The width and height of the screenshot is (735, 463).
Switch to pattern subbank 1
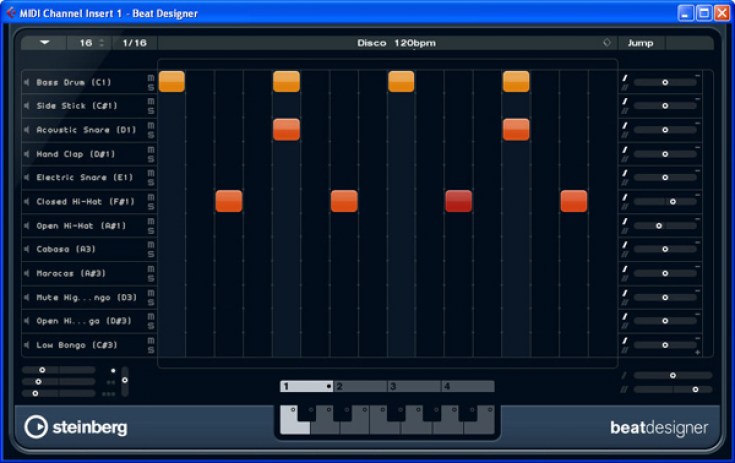(x=307, y=386)
